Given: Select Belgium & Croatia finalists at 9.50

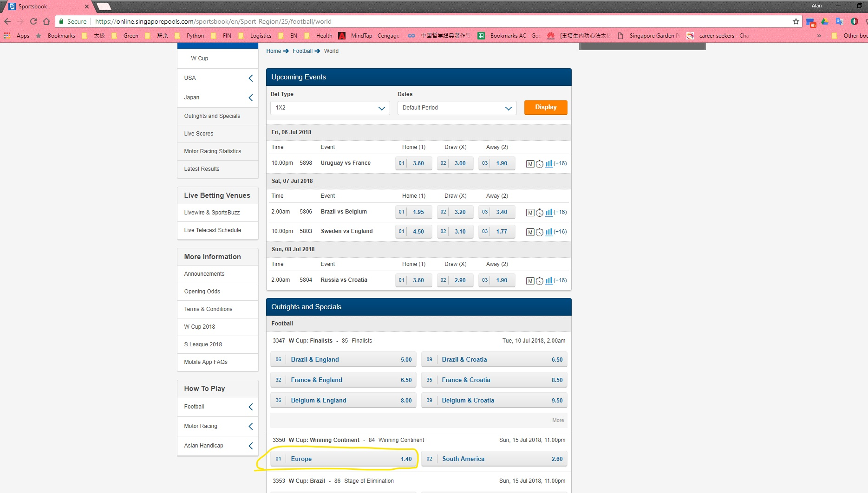Looking at the screenshot, I should point(494,401).
